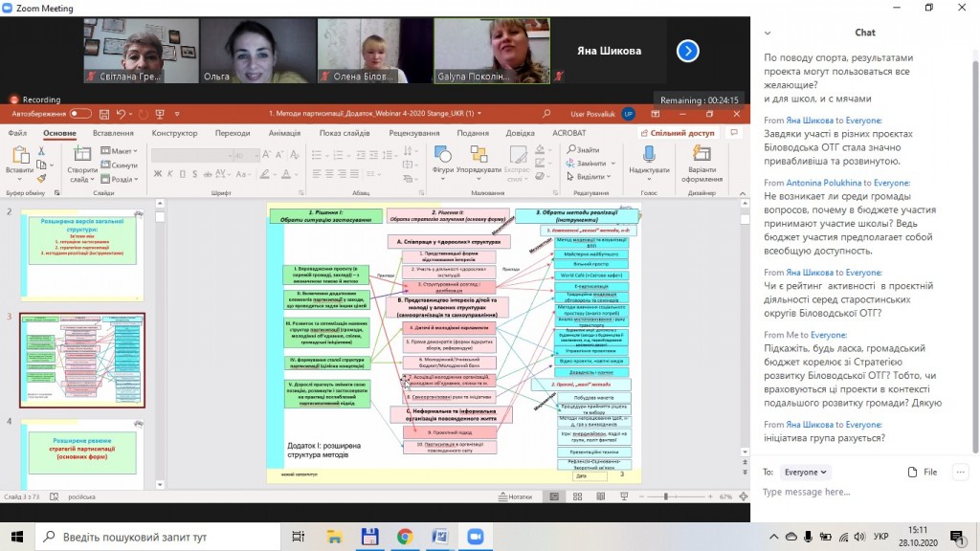Click the numbered list icon
Image resolution: width=980 pixels, height=551 pixels.
point(338,155)
